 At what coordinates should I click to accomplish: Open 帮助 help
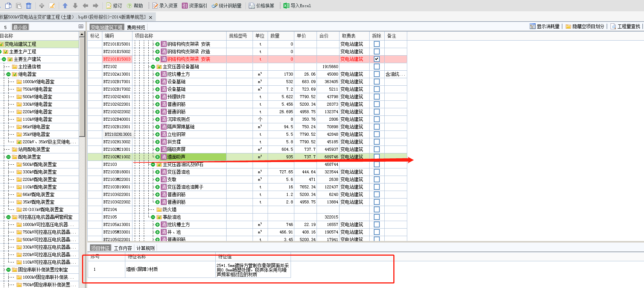[135, 6]
